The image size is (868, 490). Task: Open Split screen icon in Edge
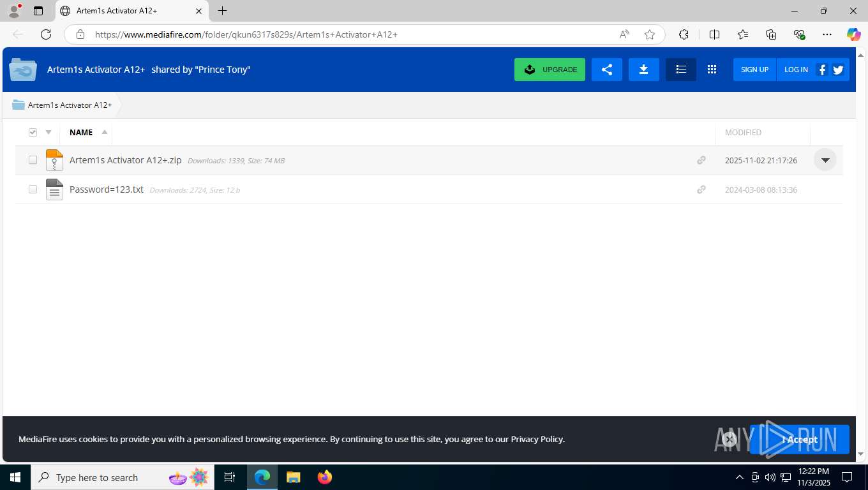pos(715,34)
